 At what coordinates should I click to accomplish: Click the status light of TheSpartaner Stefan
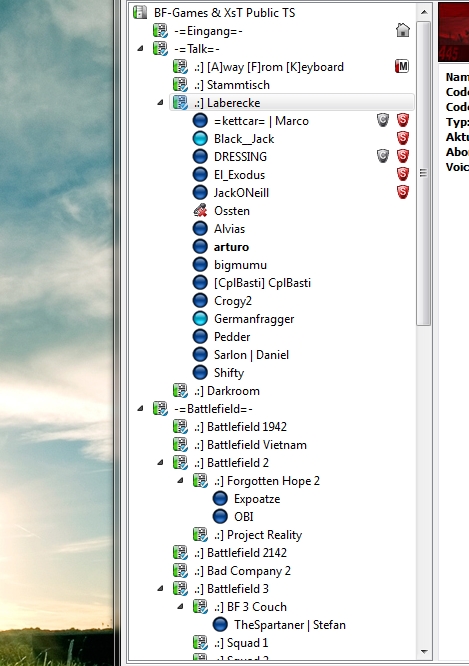(x=220, y=624)
